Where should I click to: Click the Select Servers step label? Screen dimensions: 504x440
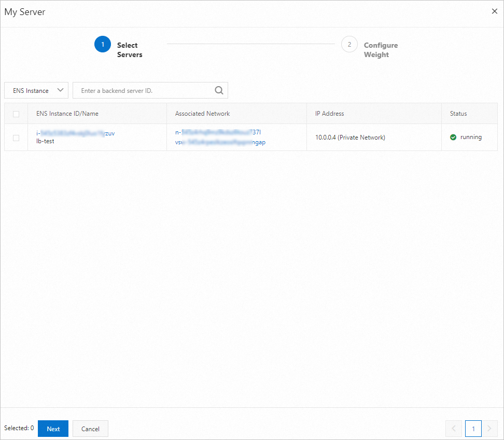point(130,50)
